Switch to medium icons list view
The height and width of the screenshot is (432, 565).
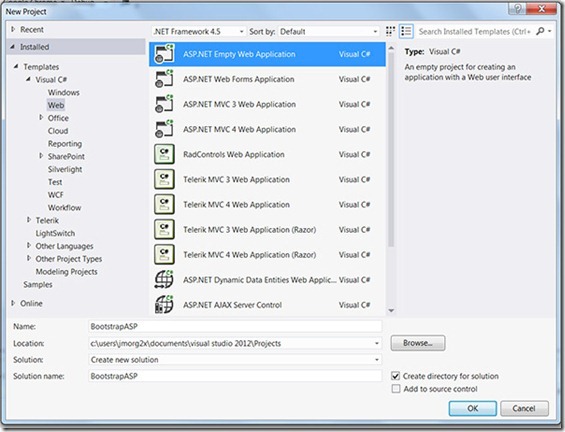coord(406,31)
